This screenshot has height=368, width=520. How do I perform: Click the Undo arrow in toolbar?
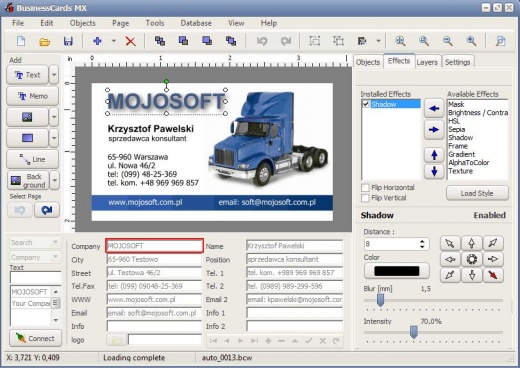(x=262, y=41)
